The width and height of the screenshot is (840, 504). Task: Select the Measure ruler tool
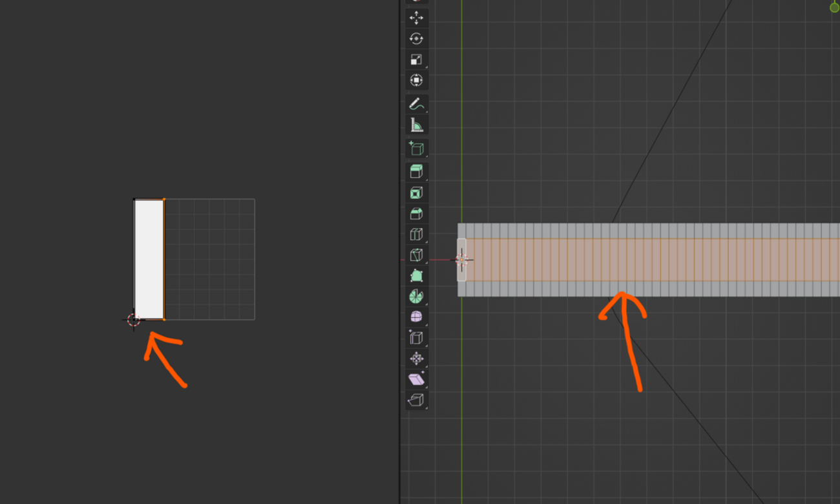click(417, 125)
